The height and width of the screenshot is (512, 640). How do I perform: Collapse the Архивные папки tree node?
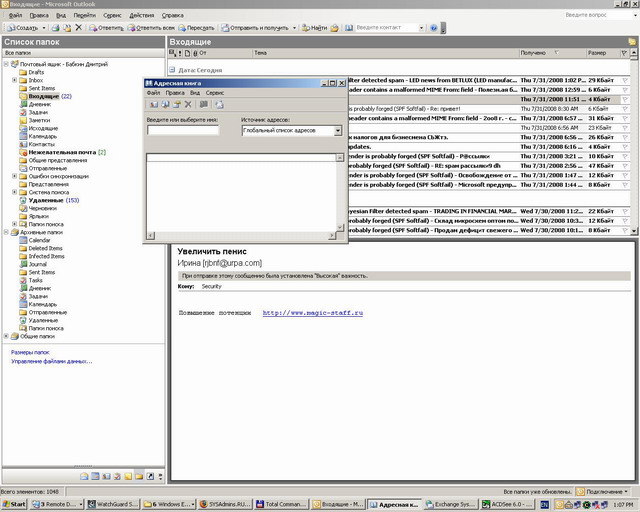(x=6, y=232)
